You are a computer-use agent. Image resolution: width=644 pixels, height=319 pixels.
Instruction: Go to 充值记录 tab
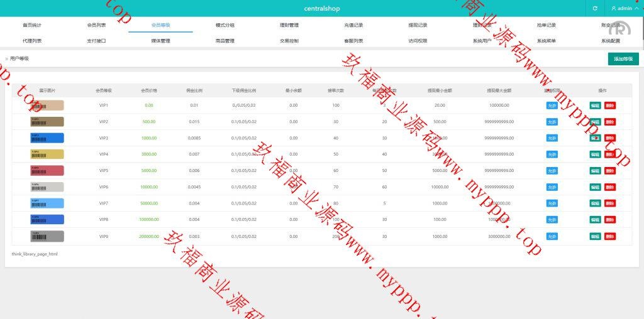tap(353, 25)
